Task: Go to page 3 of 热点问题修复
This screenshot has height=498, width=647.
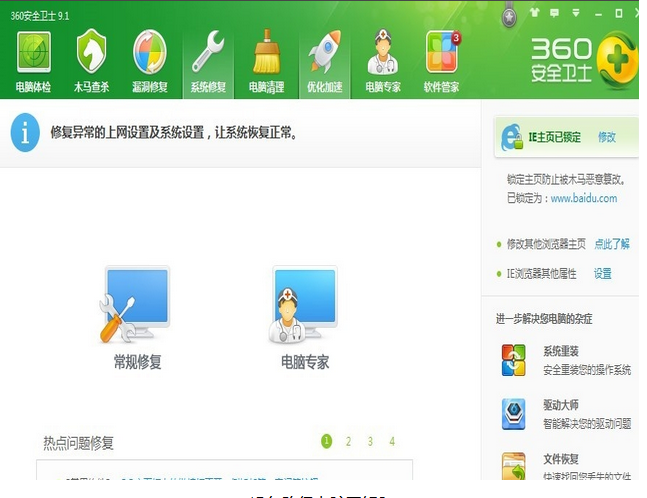Action: click(x=370, y=441)
